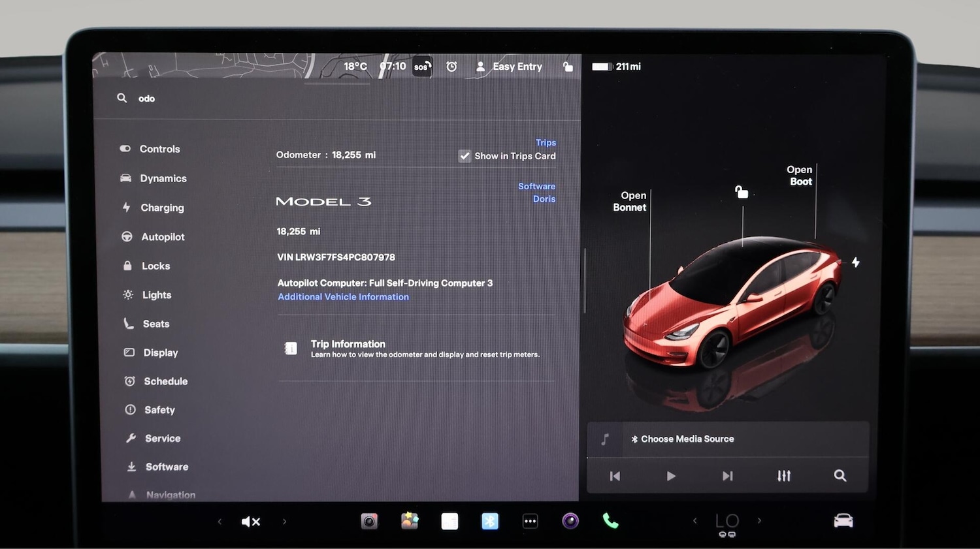Click the 7:10 clock in status bar

(x=393, y=67)
